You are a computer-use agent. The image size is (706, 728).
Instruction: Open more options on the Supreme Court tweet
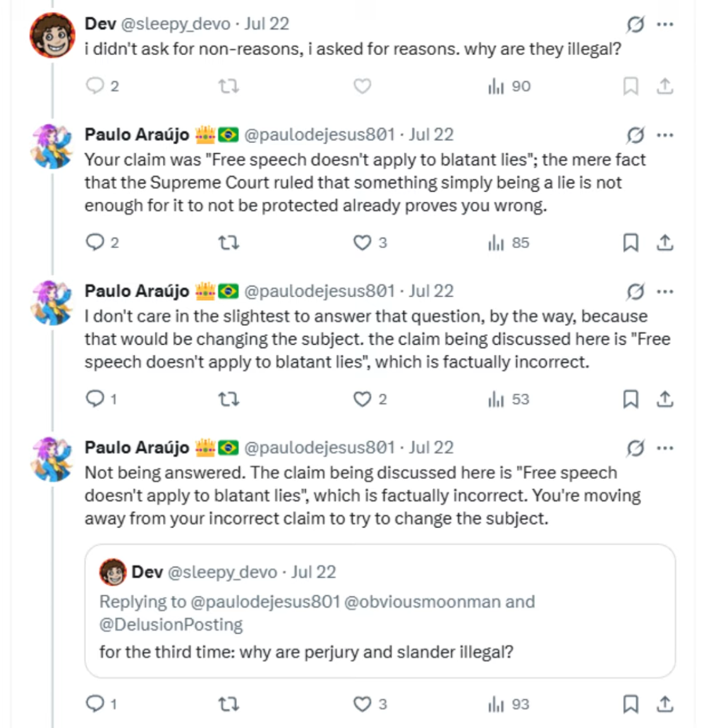(x=665, y=135)
